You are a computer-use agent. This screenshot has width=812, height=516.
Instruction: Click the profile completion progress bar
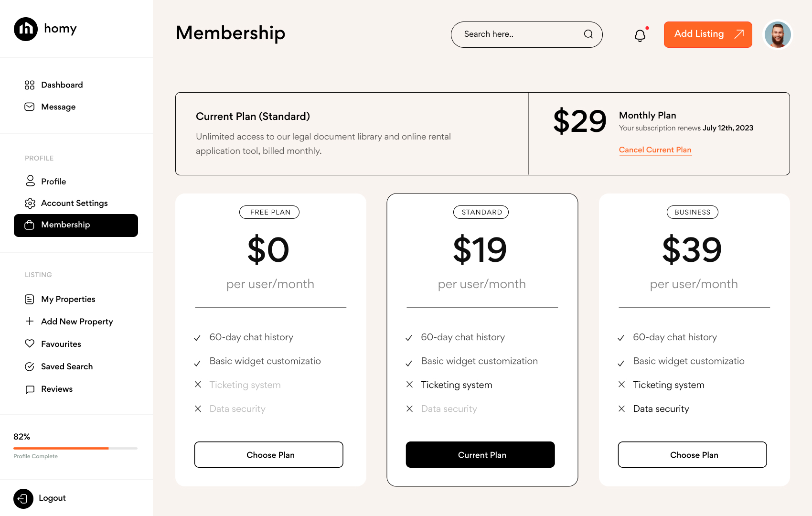(75, 448)
